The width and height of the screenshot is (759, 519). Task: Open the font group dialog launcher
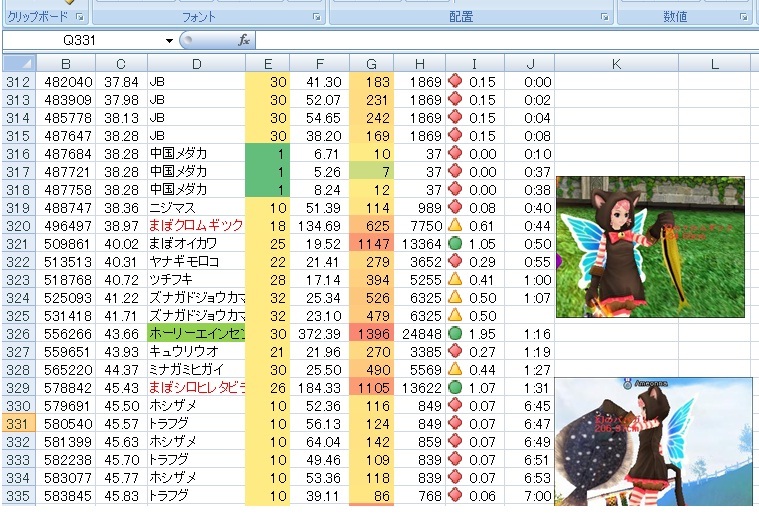point(317,17)
